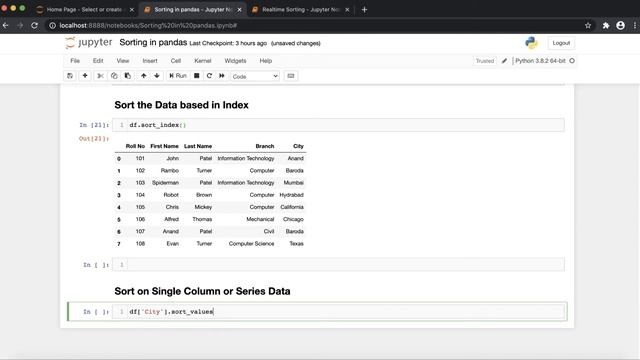Image resolution: width=640 pixels, height=360 pixels.
Task: Bookmark this page with star icon
Action: click(x=588, y=25)
